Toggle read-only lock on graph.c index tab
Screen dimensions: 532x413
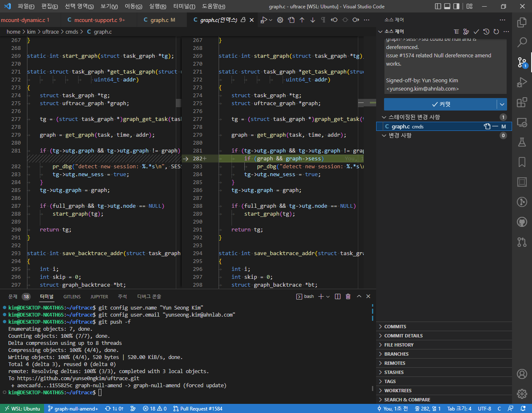point(244,20)
